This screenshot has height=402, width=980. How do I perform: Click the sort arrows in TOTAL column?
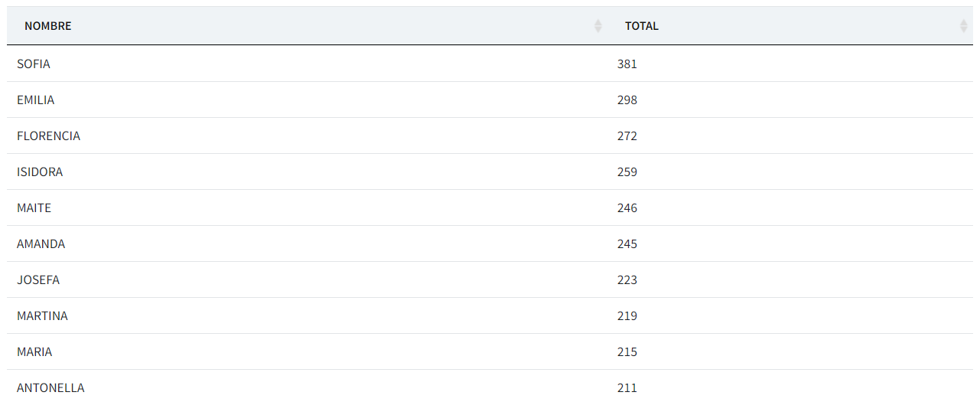(963, 26)
